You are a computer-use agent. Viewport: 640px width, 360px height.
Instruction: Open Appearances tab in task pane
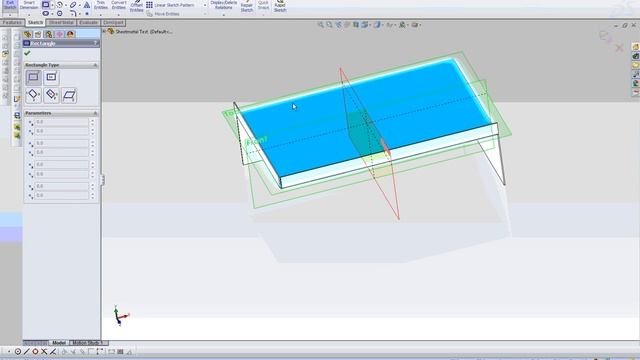click(x=636, y=84)
